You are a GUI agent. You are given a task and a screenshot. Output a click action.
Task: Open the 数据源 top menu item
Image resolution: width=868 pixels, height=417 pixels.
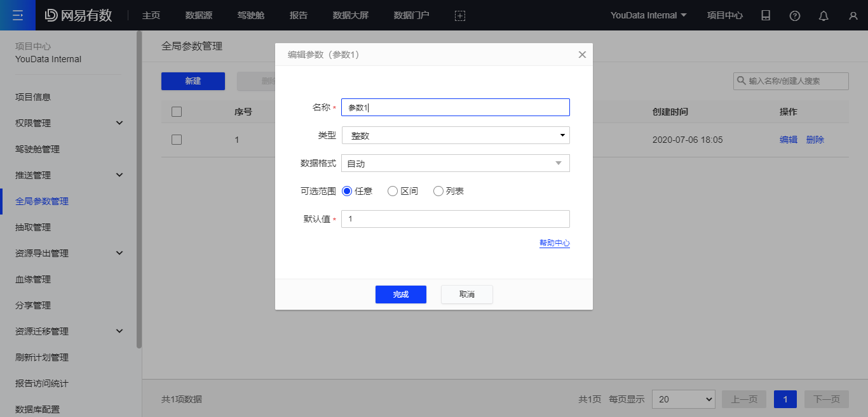(198, 15)
